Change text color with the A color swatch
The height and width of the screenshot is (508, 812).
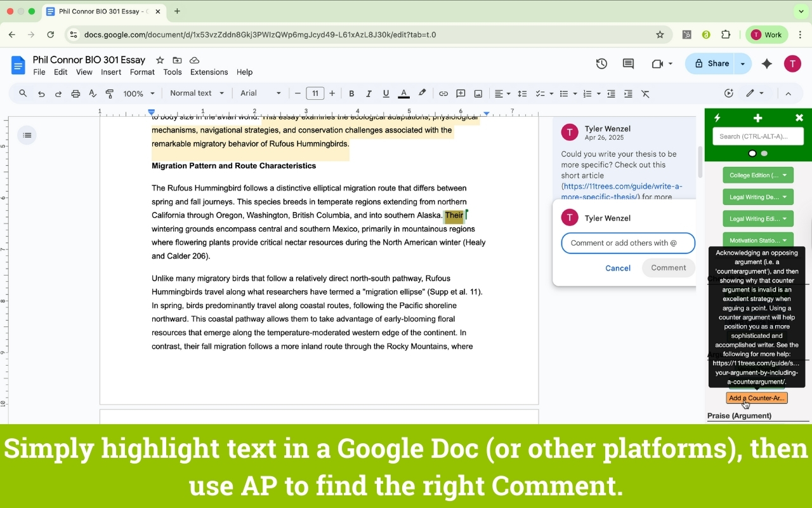pos(403,93)
